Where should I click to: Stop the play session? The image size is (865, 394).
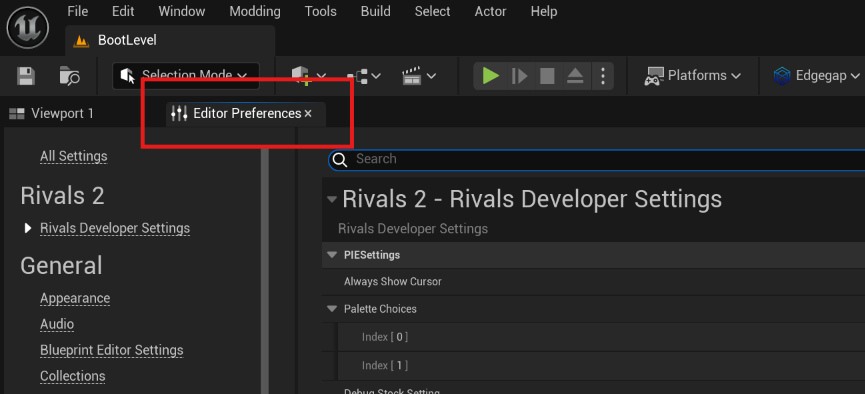547,76
